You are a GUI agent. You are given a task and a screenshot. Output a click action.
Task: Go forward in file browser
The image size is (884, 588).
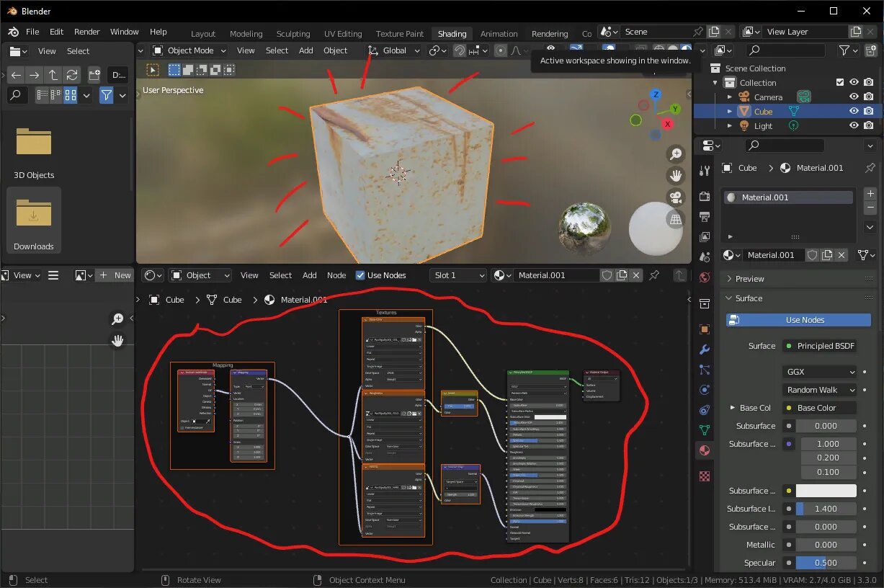tap(35, 75)
